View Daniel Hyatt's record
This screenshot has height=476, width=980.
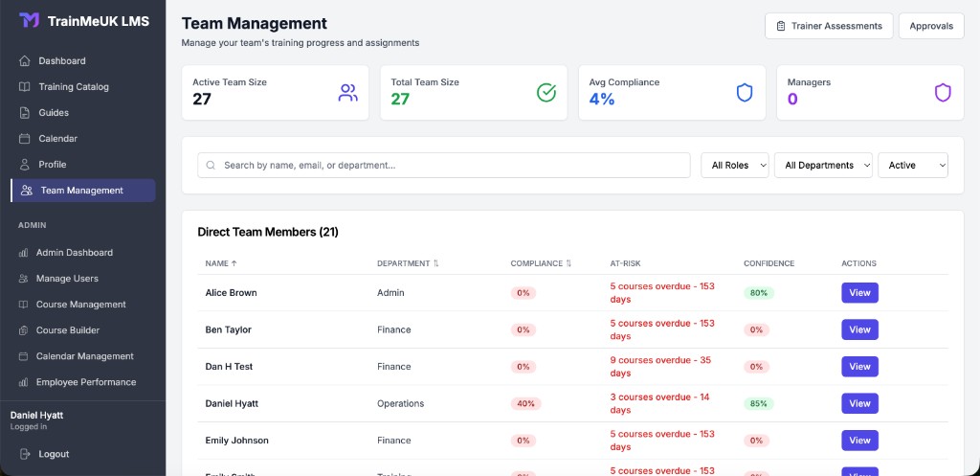[859, 403]
